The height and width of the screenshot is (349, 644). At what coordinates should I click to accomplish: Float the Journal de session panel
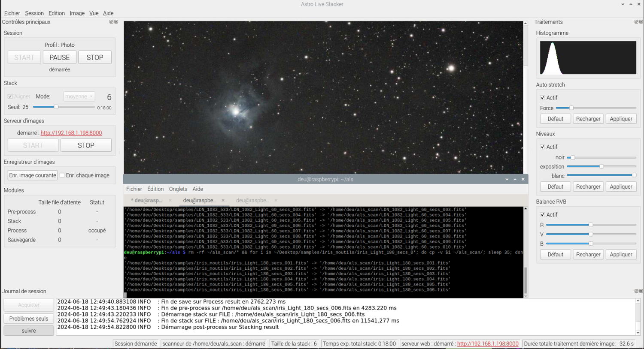[x=636, y=291]
